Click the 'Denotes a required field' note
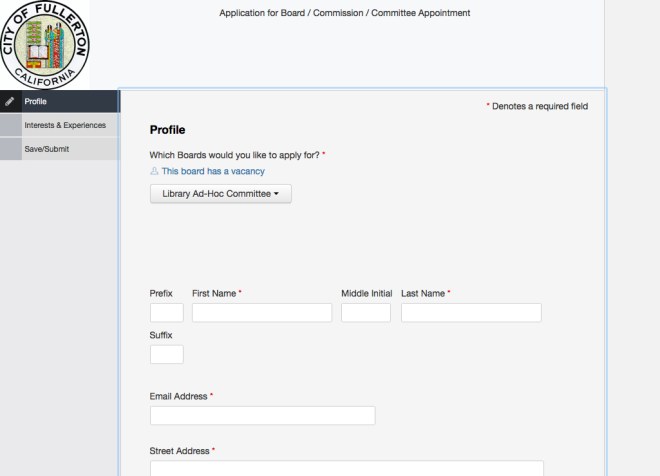660x476 pixels. click(537, 106)
